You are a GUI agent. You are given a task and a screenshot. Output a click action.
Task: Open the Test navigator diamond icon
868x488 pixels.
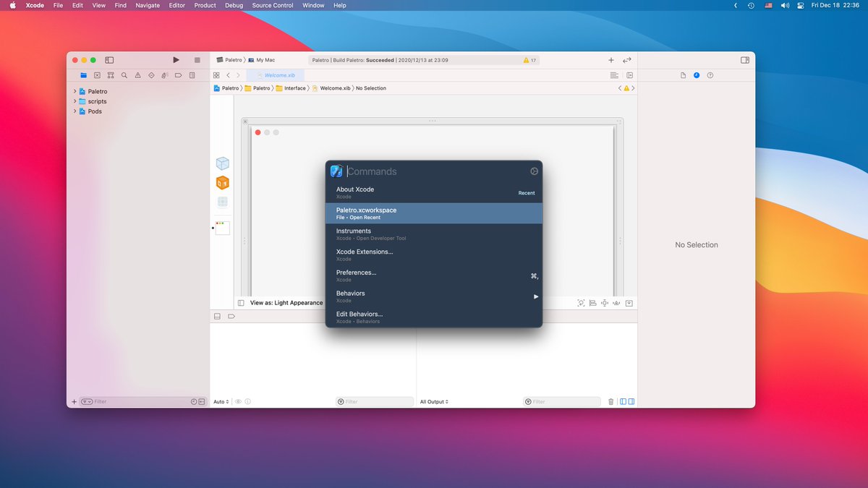coord(151,75)
